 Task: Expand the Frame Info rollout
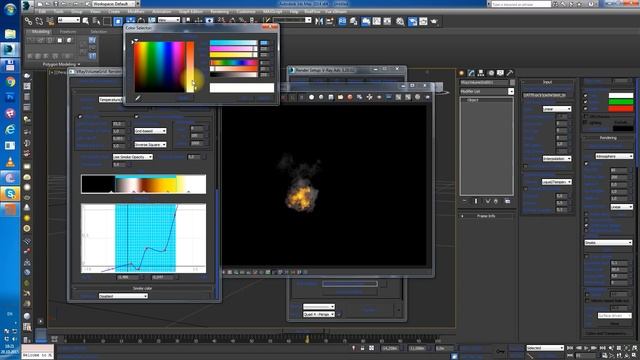pos(486,216)
